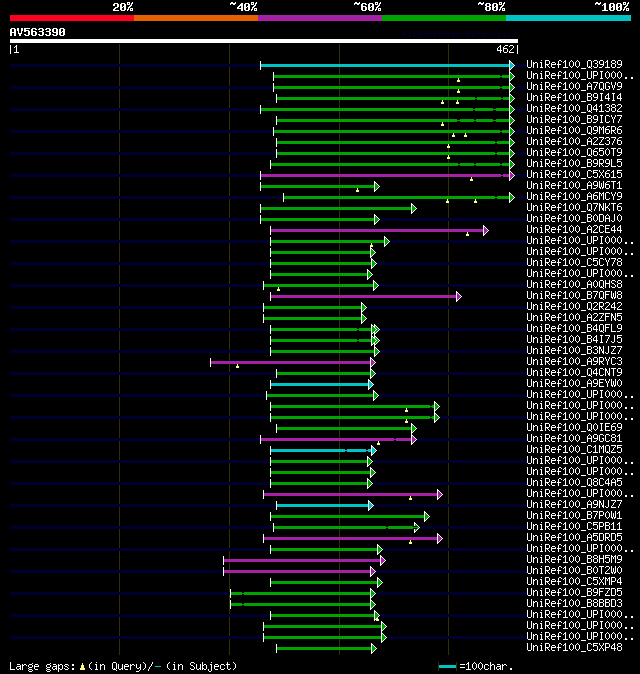
Task: Select hit UniRef100_C5XMP4
Action: (574, 582)
